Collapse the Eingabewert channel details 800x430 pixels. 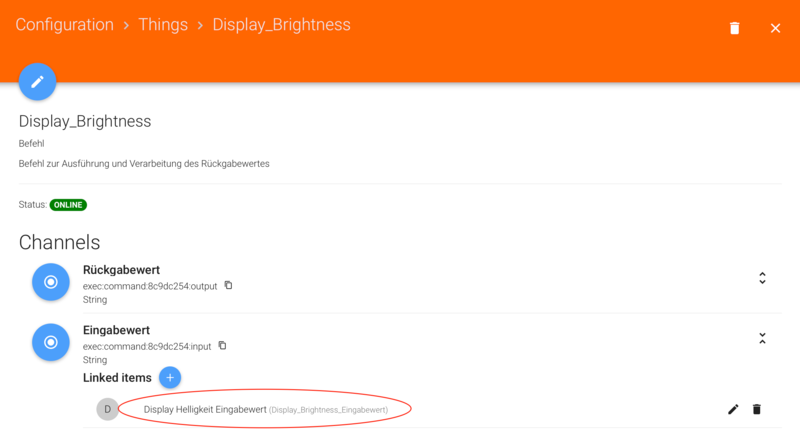coord(762,338)
